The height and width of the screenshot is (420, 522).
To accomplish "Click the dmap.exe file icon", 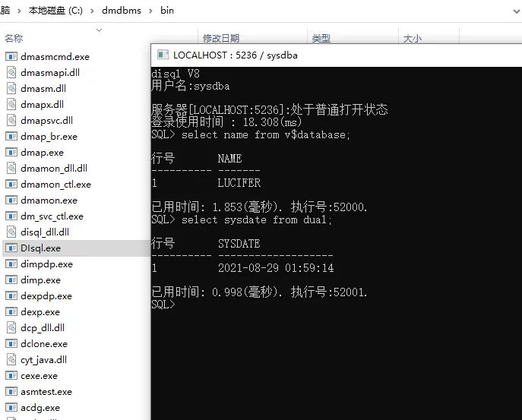I will coord(11,153).
